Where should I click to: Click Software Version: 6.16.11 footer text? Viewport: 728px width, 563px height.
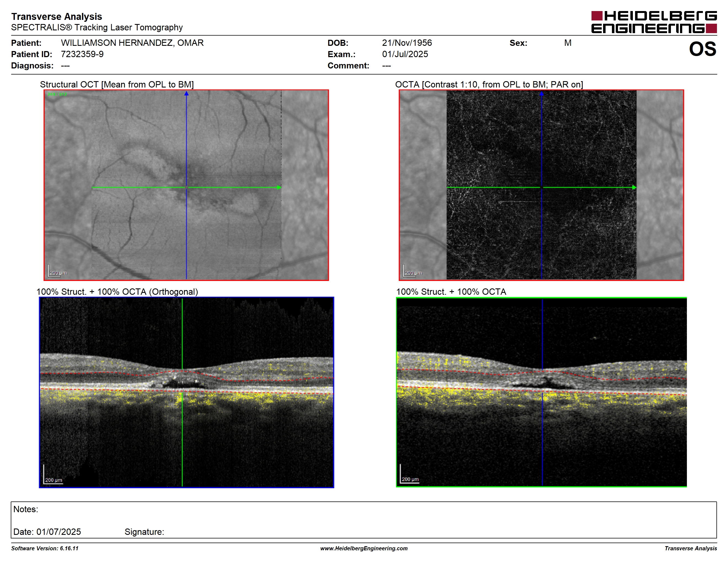click(45, 548)
